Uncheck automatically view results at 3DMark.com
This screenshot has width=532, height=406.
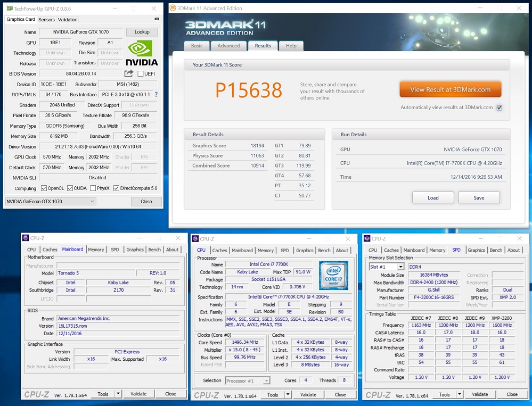pos(499,107)
